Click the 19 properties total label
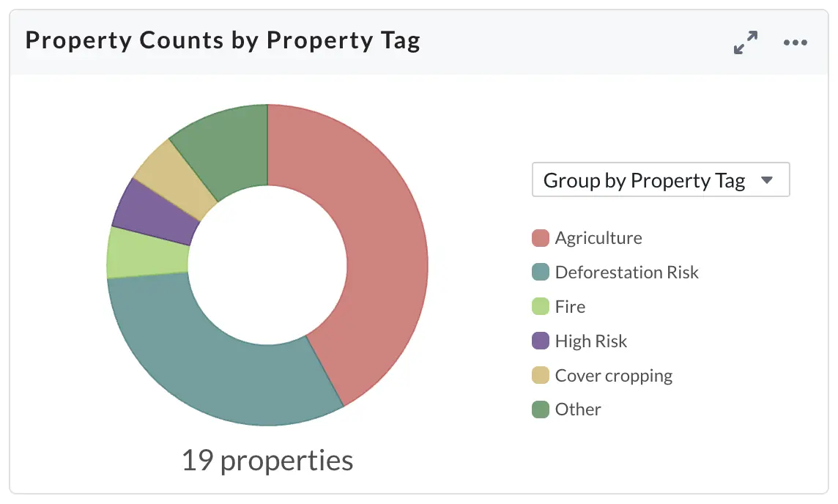The width and height of the screenshot is (838, 504). [x=267, y=460]
